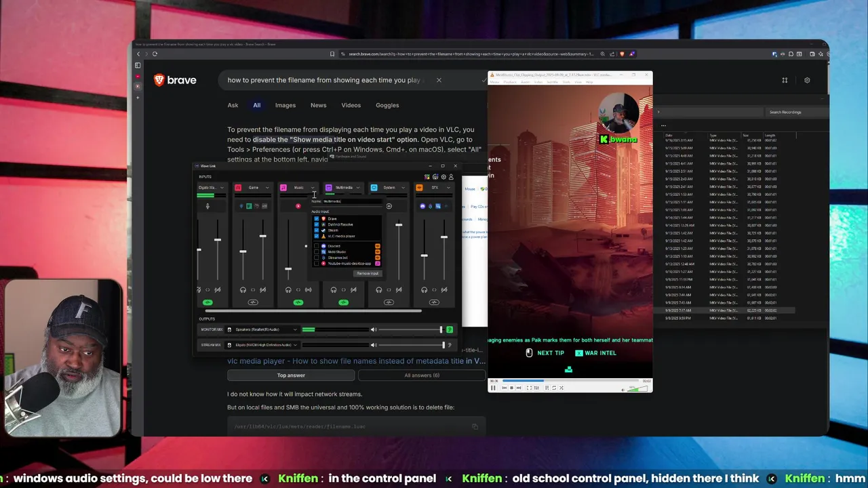Viewport: 868px width, 488px height.
Task: Toggle VLC fullscreen button
Action: [529, 388]
